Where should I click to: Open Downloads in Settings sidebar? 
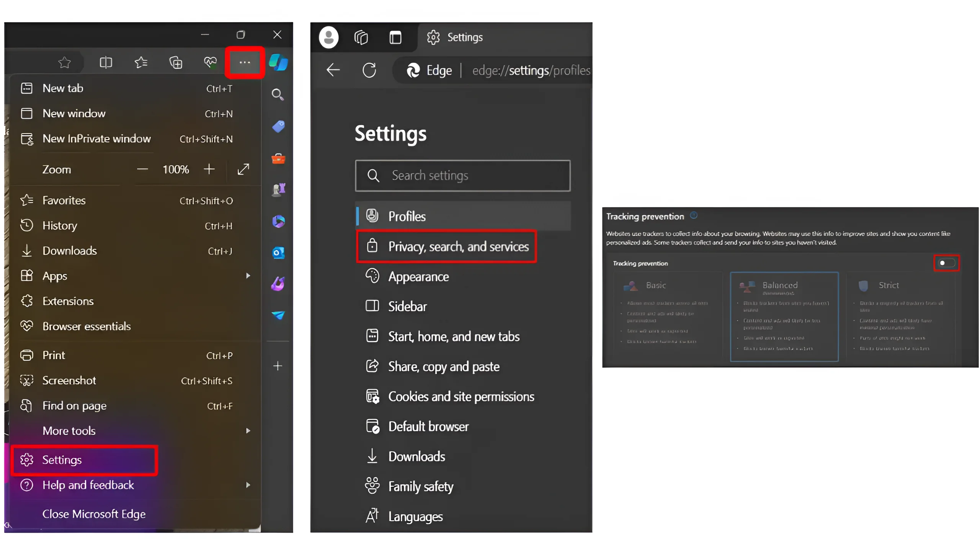[462, 456]
